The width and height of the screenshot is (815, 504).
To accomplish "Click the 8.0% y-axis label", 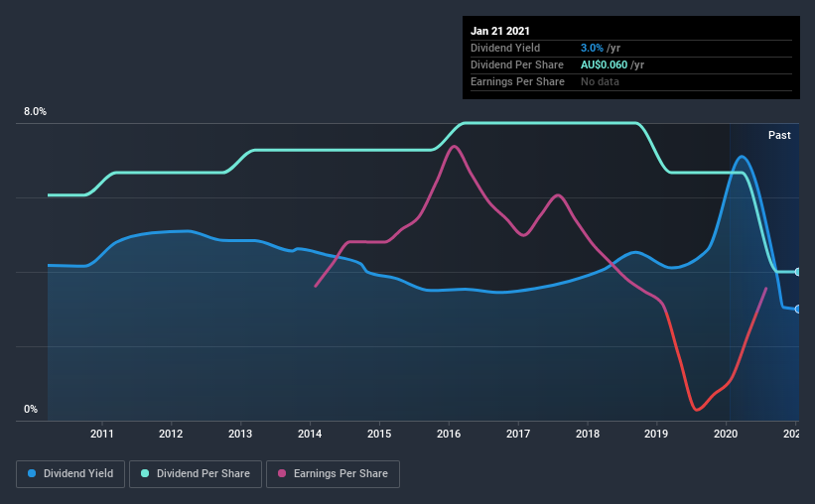I will (35, 112).
